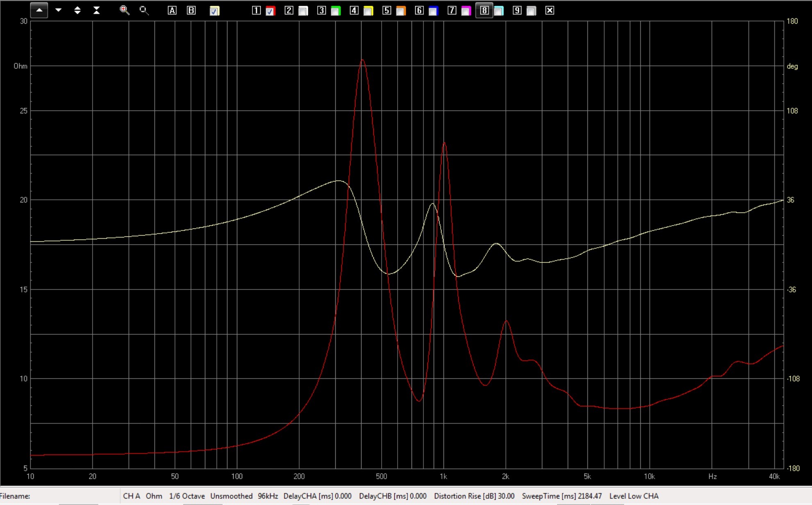Toggle the red overlay 1 checkbox
Screen dimensions: 812x505
click(x=270, y=11)
